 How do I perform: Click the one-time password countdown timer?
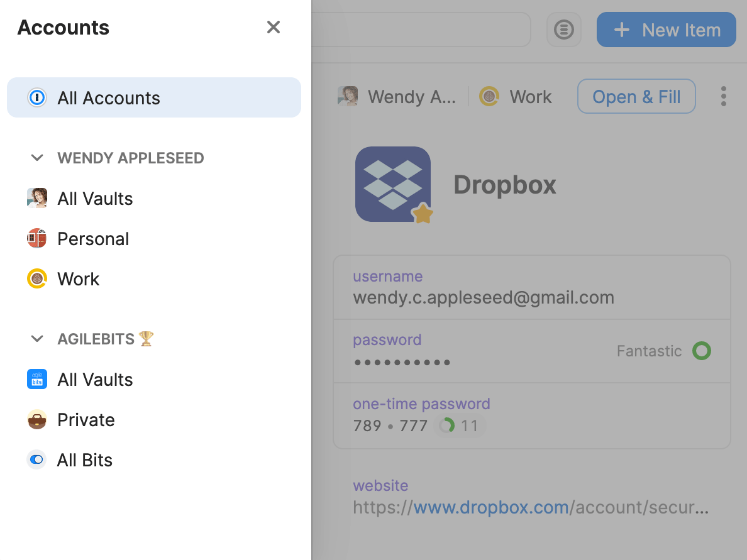click(x=460, y=425)
